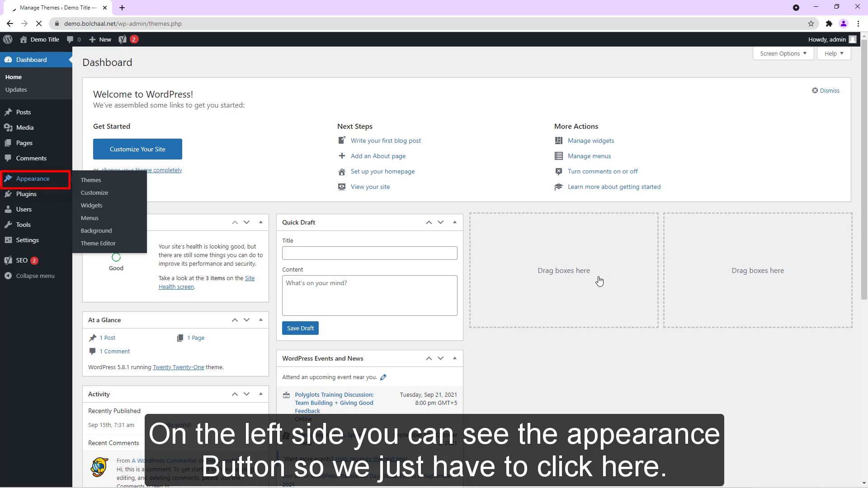Move WordPress Events and News box down
This screenshot has height=488, width=868.
[x=440, y=358]
